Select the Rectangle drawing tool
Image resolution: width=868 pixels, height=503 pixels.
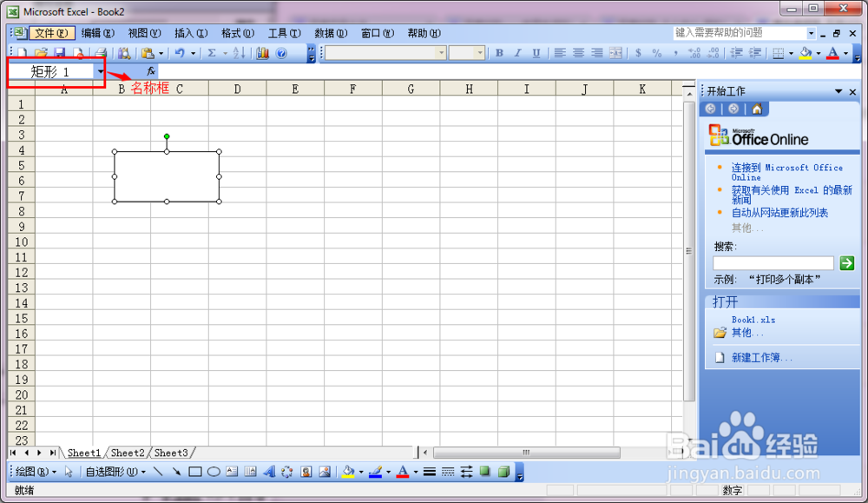[194, 472]
